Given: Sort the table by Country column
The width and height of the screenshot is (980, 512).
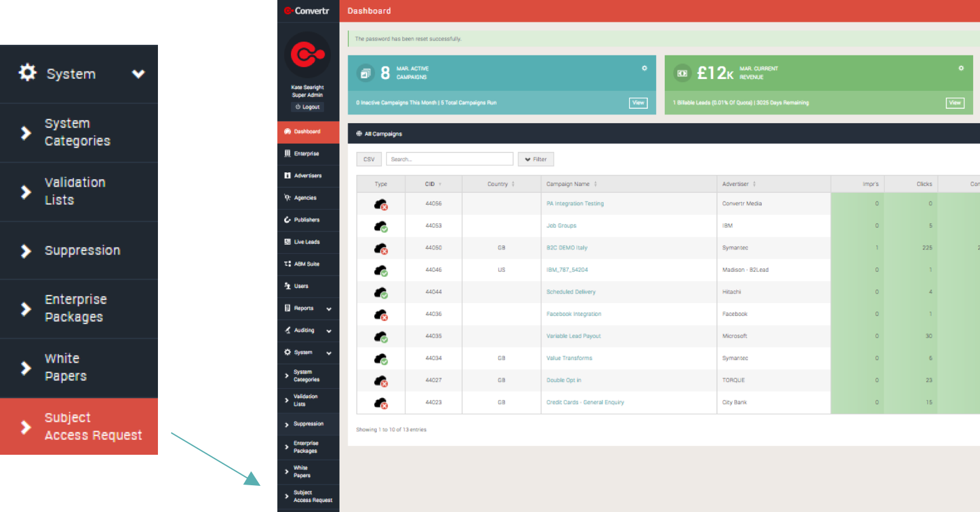Looking at the screenshot, I should 501,184.
